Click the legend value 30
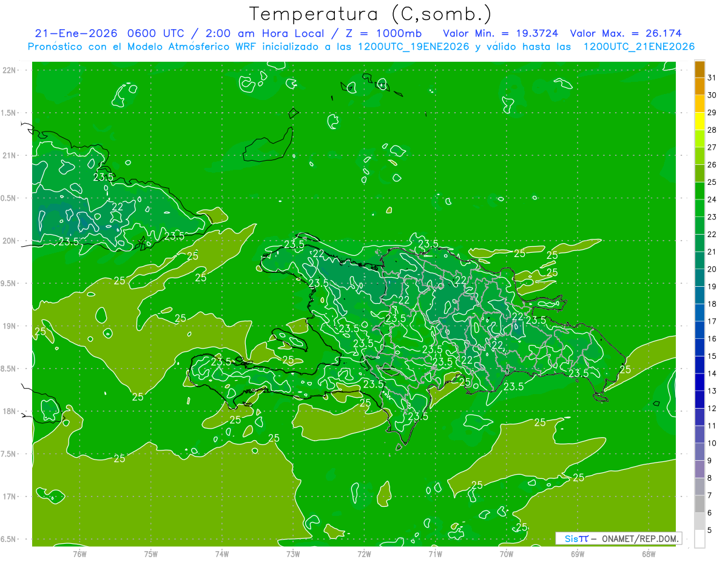This screenshot has width=728, height=562. 712,95
